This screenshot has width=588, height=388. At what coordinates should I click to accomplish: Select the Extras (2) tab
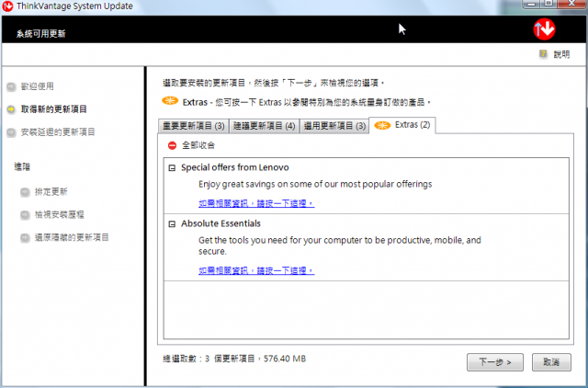click(402, 125)
